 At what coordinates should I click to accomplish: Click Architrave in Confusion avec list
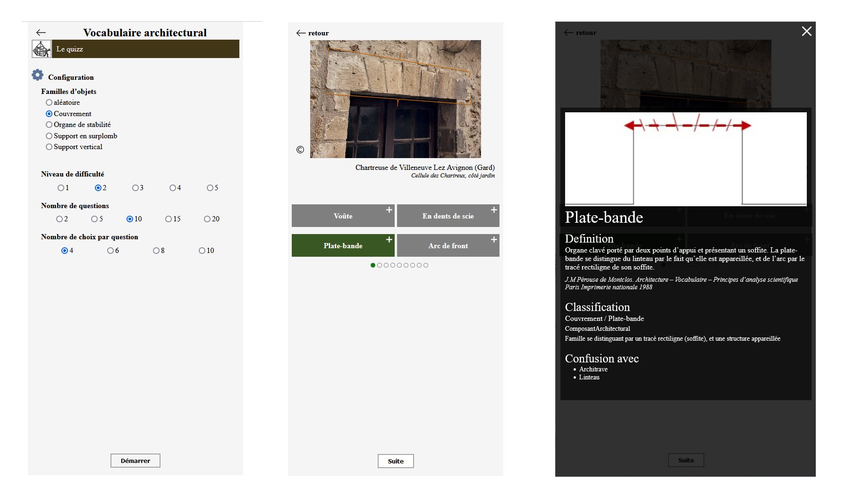(593, 370)
